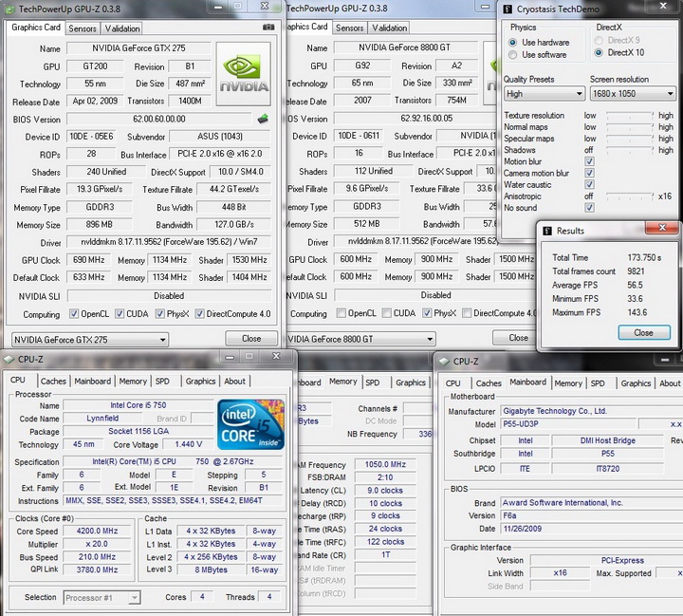Select DirectX 10 radio button

point(599,52)
